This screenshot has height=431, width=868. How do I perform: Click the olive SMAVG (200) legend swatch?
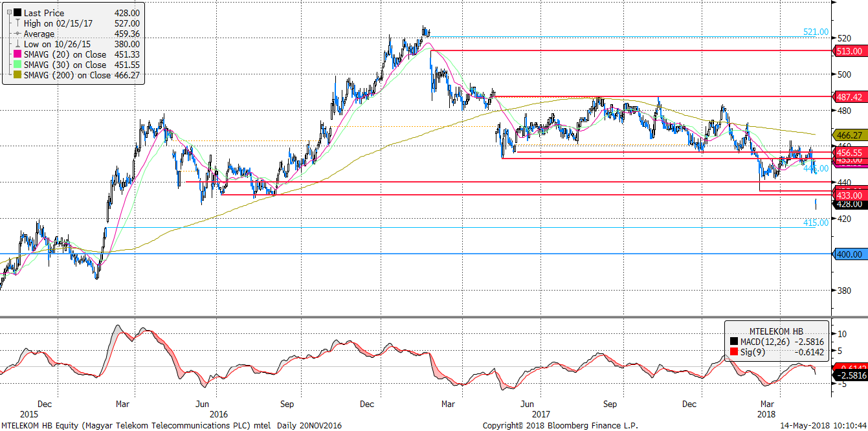point(17,75)
